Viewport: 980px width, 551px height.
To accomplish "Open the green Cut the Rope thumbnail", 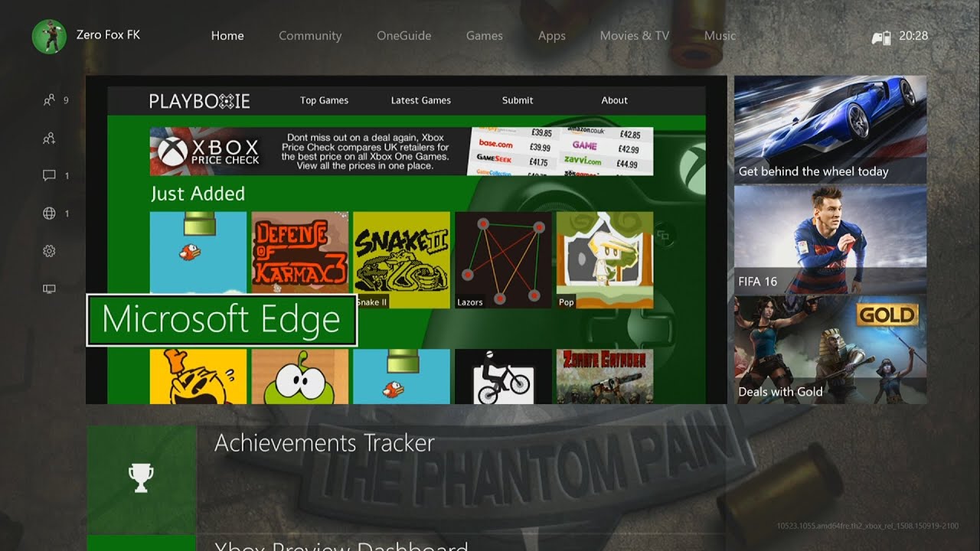I will [x=300, y=377].
